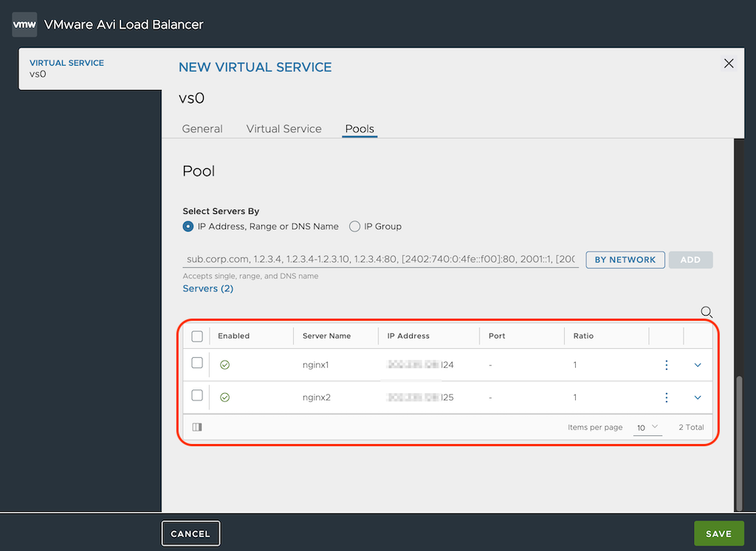Image resolution: width=756 pixels, height=551 pixels.
Task: Select IP Address, Range or DNS Name radio
Action: pyautogui.click(x=188, y=226)
